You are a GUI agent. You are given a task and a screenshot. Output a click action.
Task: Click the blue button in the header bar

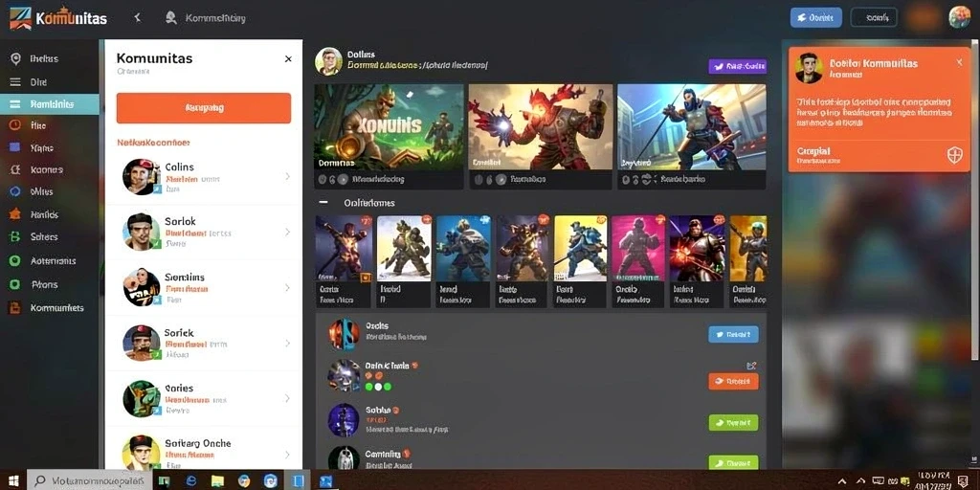tap(815, 17)
